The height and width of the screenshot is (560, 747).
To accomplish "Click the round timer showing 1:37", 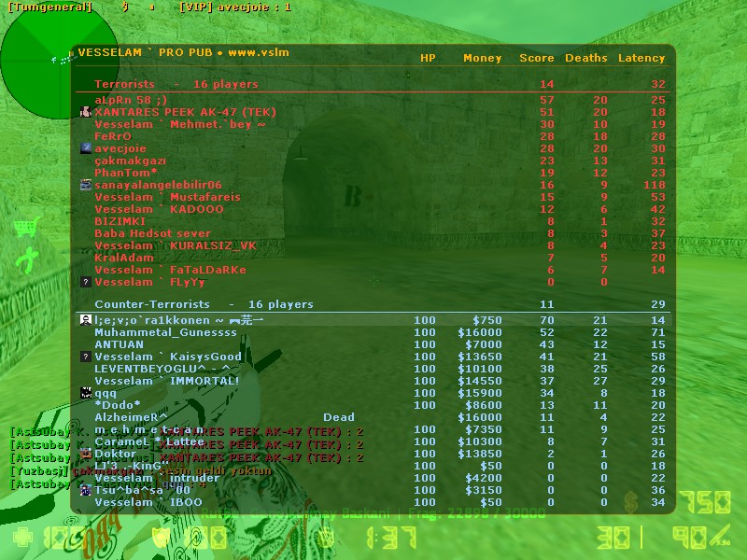I will coord(391,539).
